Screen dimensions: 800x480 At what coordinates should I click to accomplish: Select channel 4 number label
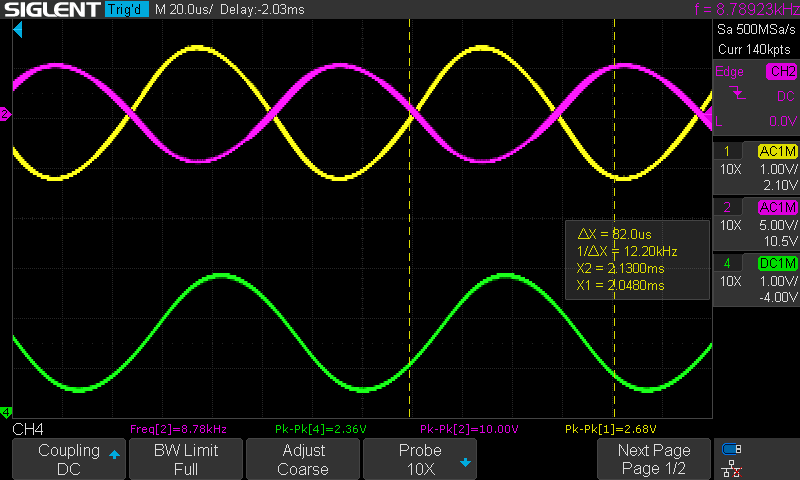[x=727, y=263]
